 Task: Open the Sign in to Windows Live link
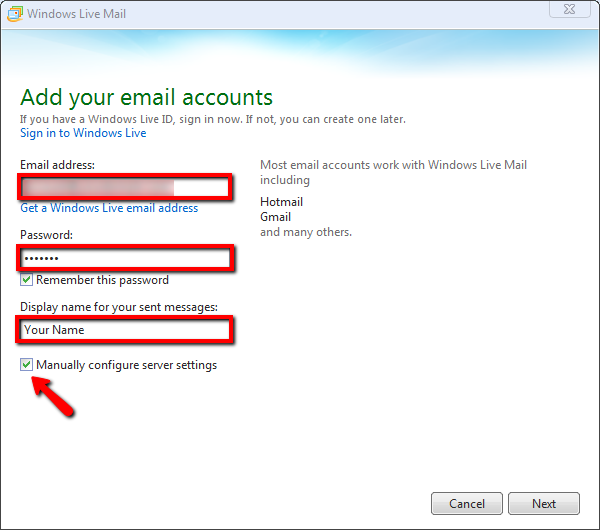click(83, 133)
